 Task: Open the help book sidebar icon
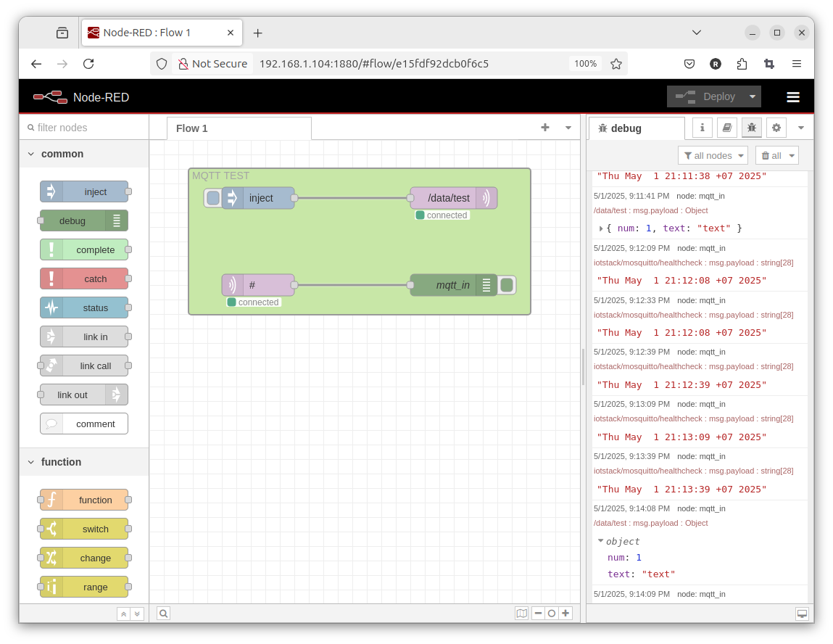point(726,128)
